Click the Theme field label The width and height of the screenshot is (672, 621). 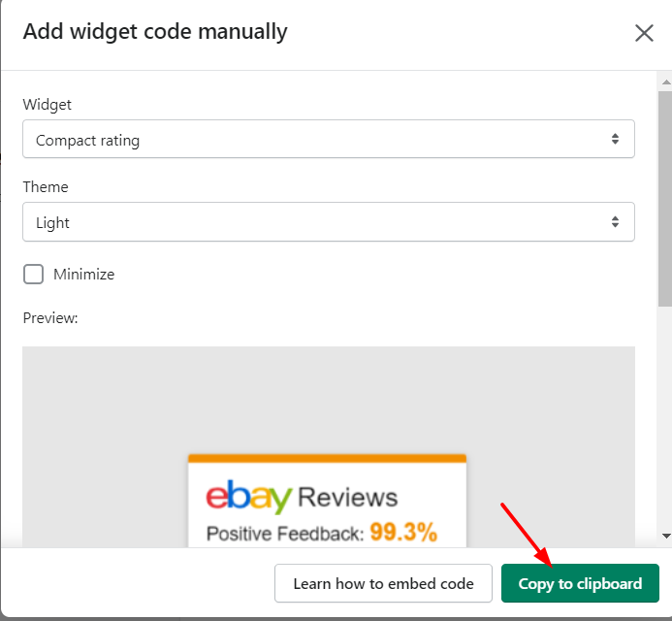point(46,187)
